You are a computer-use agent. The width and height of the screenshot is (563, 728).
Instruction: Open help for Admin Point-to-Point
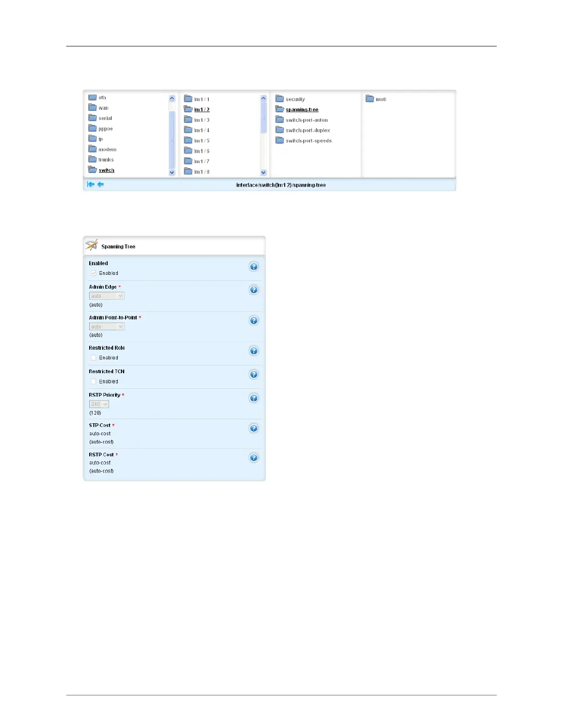tap(253, 320)
